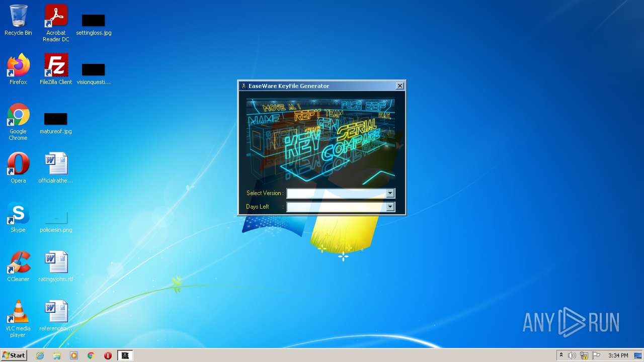The image size is (644, 362).
Task: Open Action Center flag icon
Action: (596, 355)
